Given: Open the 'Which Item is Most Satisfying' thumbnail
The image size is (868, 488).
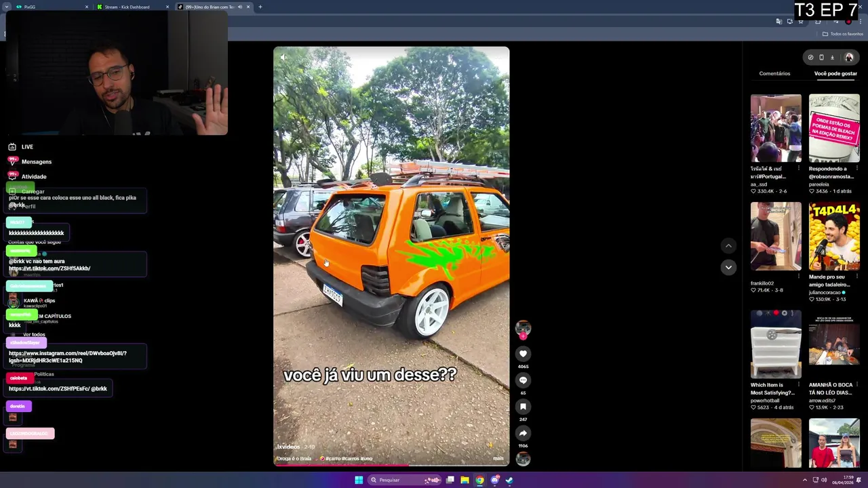Looking at the screenshot, I should (x=776, y=344).
